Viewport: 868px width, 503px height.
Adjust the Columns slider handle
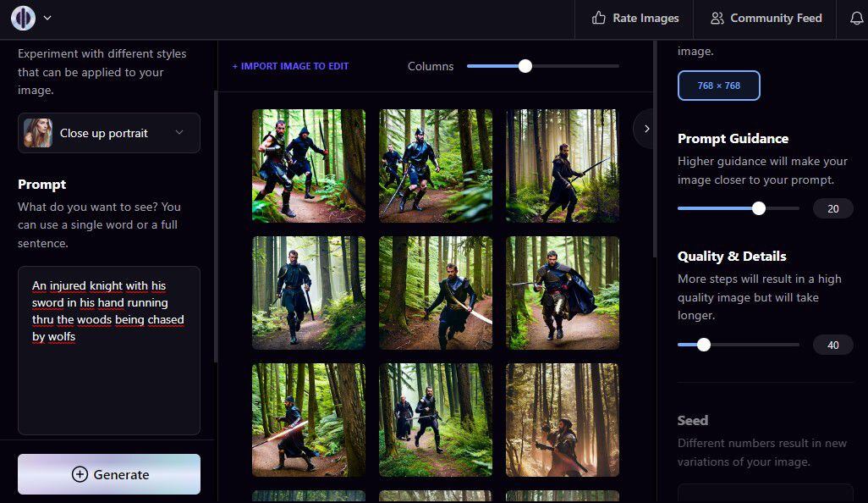point(525,66)
